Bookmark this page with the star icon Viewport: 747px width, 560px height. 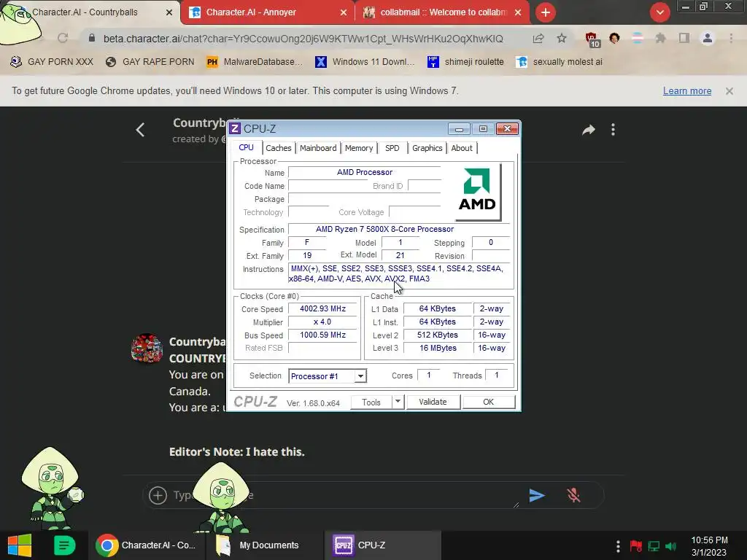[562, 38]
